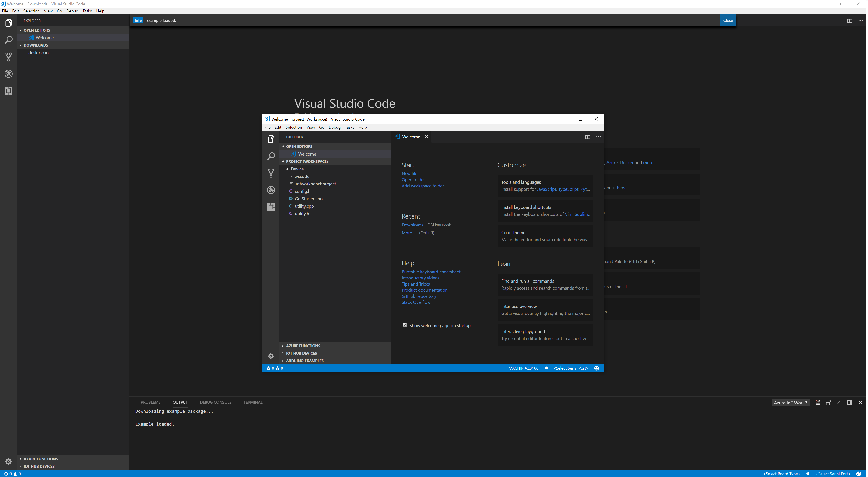Open the Tasks menu in project window

[350, 127]
